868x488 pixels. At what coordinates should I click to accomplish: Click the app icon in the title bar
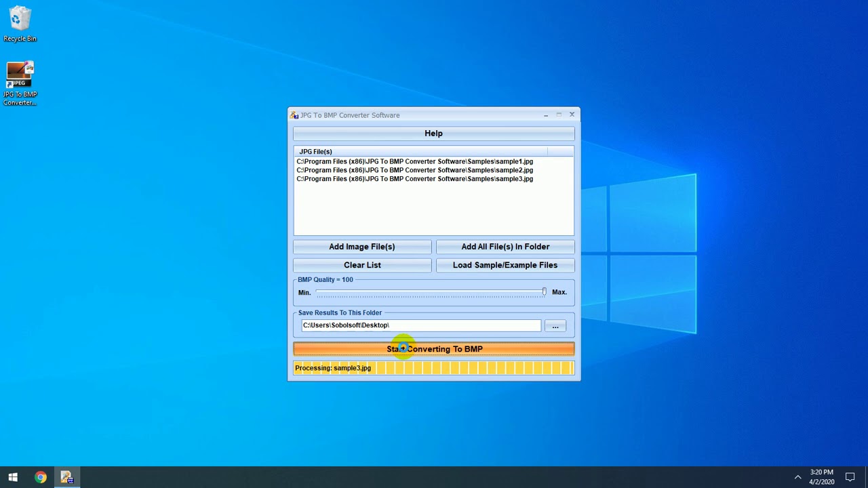[294, 115]
